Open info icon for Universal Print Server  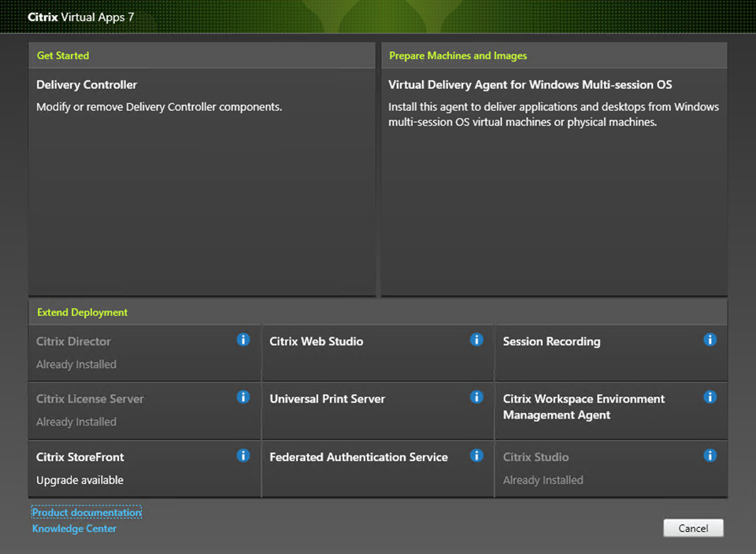476,397
